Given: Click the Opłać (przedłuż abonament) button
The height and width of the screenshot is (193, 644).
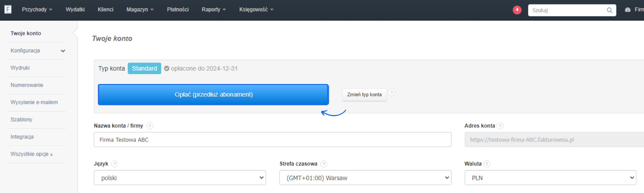Looking at the screenshot, I should (213, 94).
